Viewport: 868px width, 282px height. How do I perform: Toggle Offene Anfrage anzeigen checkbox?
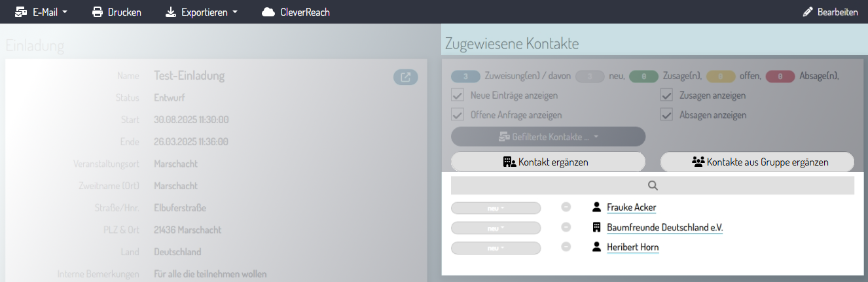point(457,115)
